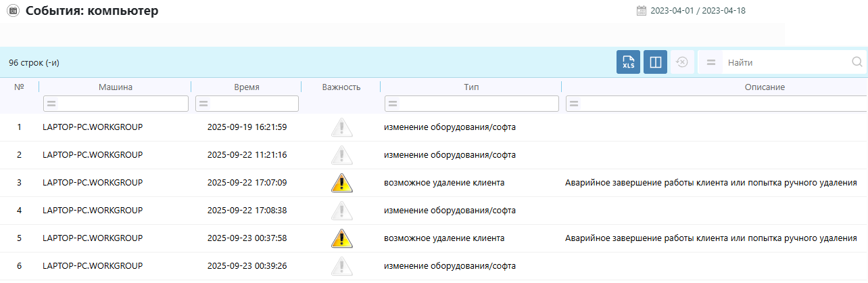Click the yellow warning icon in row 3
This screenshot has height=283, width=868.
click(x=341, y=183)
